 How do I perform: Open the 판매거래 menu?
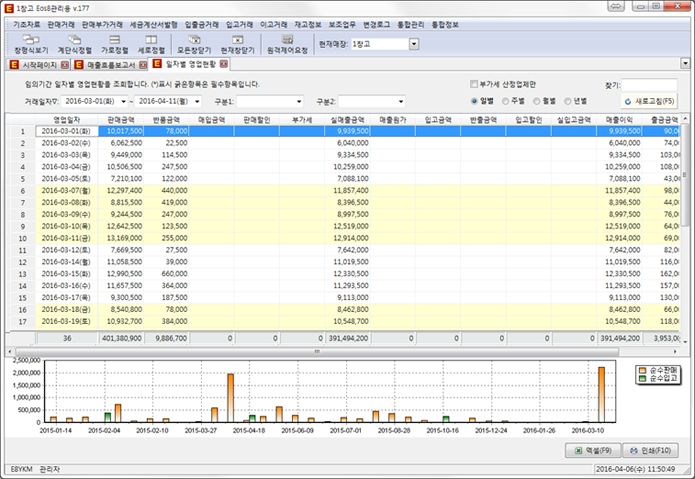(x=61, y=25)
